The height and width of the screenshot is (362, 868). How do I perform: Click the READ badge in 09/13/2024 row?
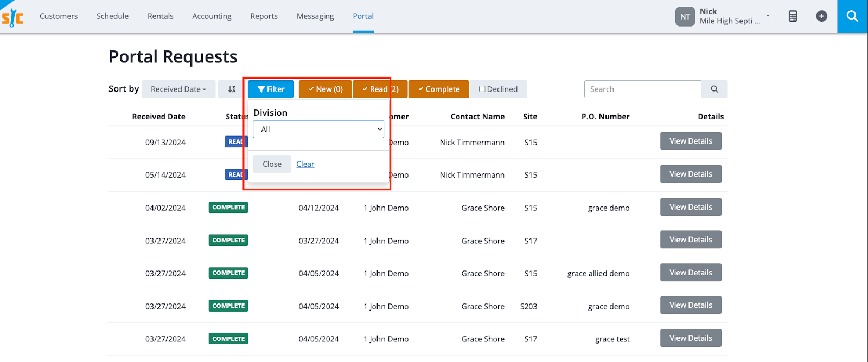[236, 142]
